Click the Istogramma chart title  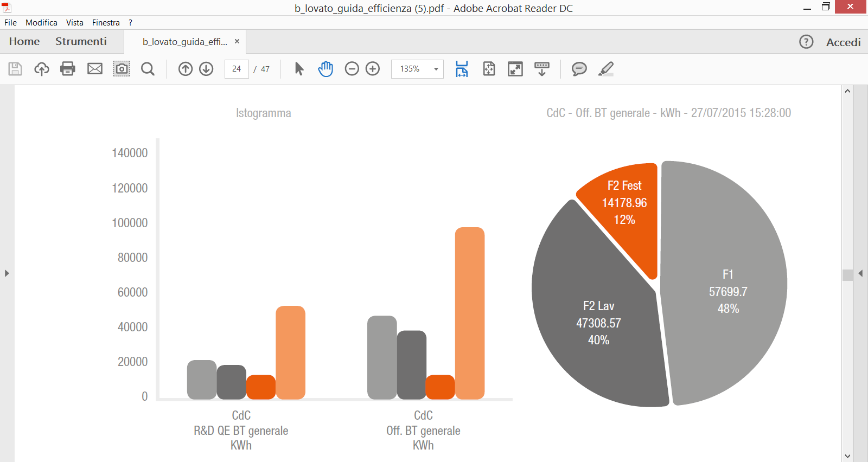(x=264, y=113)
